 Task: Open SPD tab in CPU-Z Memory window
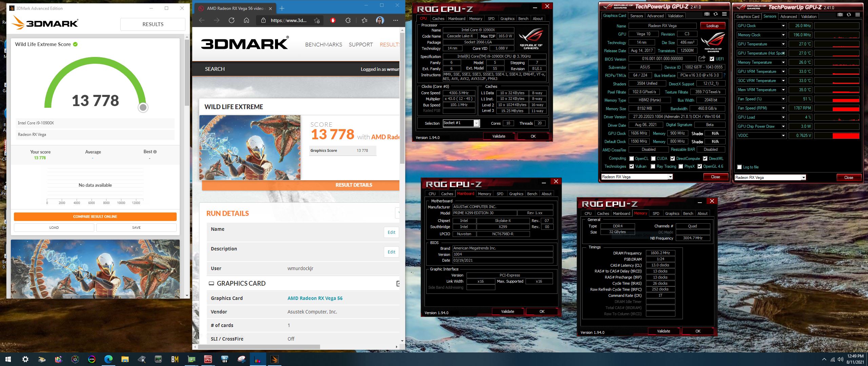click(x=656, y=213)
